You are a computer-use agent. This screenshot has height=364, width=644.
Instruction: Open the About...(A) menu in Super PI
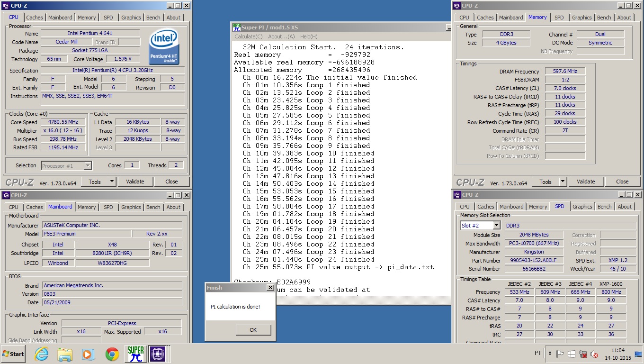(281, 36)
